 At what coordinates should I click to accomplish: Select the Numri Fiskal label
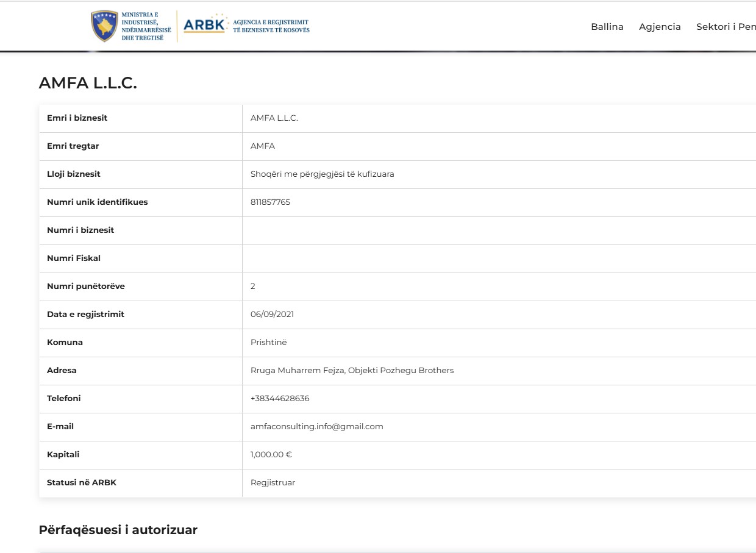tap(74, 258)
